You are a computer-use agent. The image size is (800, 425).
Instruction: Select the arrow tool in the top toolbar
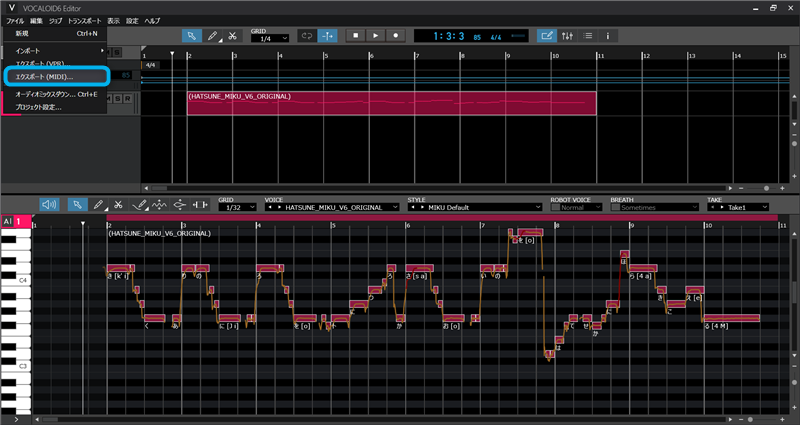click(191, 36)
